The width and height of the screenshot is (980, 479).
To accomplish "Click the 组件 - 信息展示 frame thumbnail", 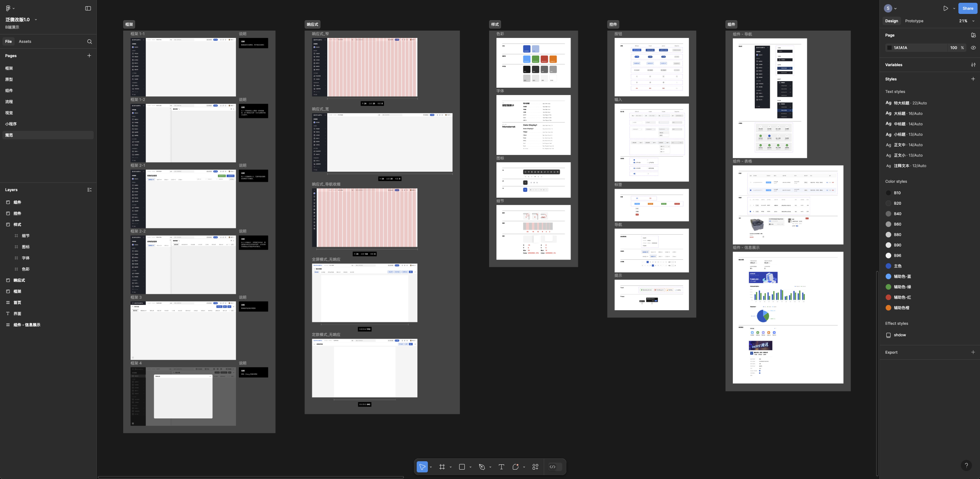I will 788,318.
